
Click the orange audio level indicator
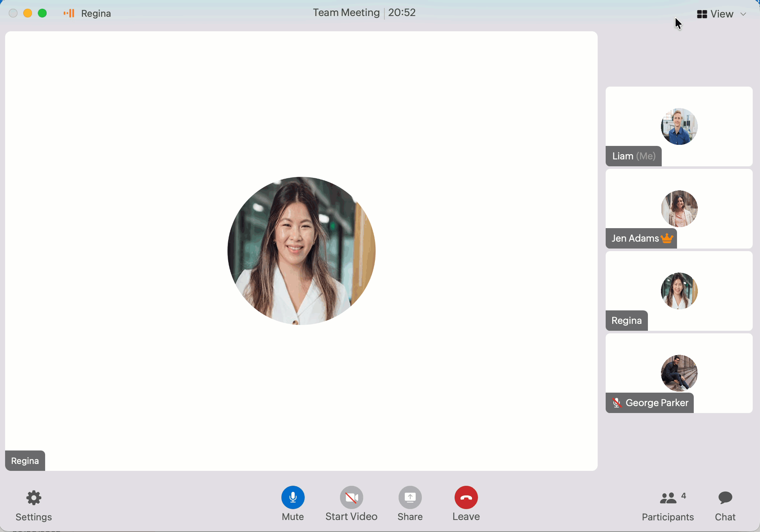click(69, 13)
